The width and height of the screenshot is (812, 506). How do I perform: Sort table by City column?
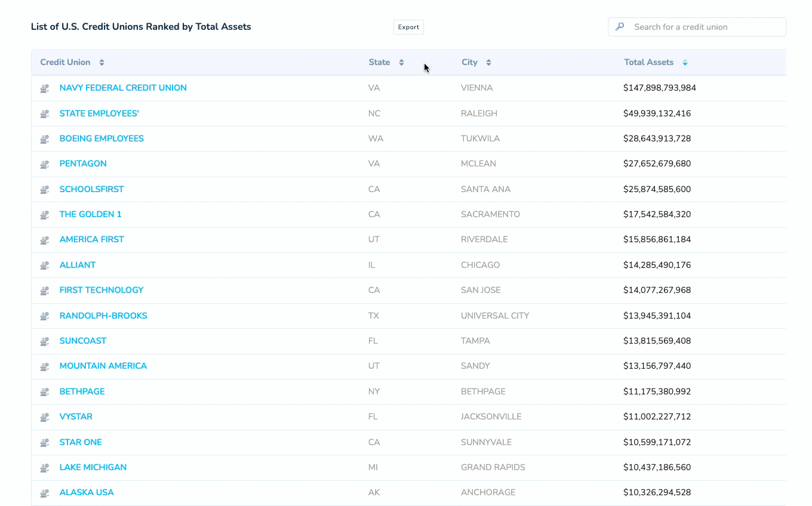click(488, 63)
